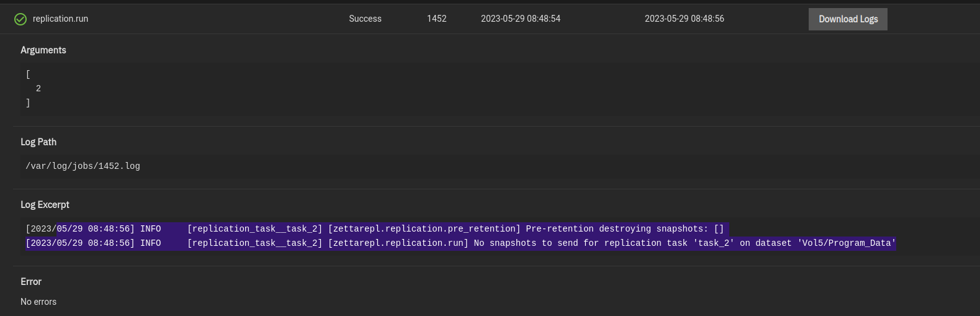The width and height of the screenshot is (980, 316).
Task: Click argument value 2
Action: click(x=38, y=89)
